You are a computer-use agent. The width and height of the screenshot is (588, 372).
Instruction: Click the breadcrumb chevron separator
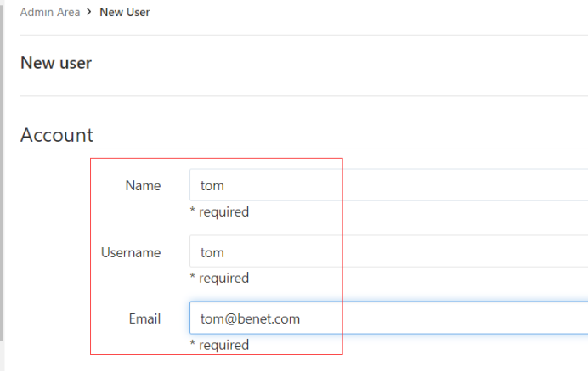pos(89,13)
